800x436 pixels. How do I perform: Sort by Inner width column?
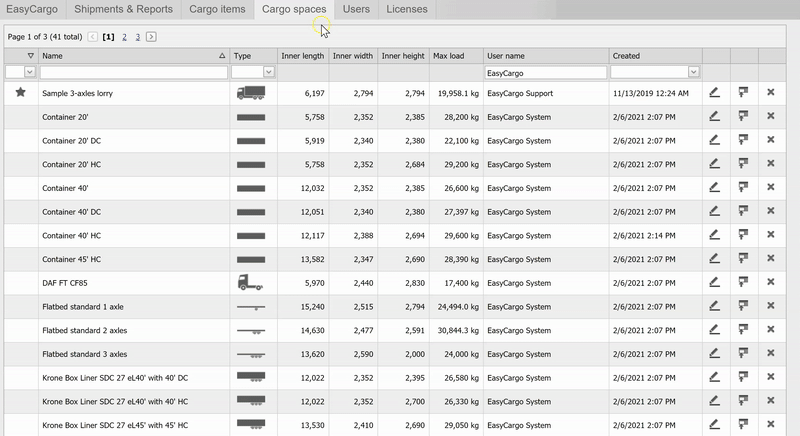pos(353,56)
